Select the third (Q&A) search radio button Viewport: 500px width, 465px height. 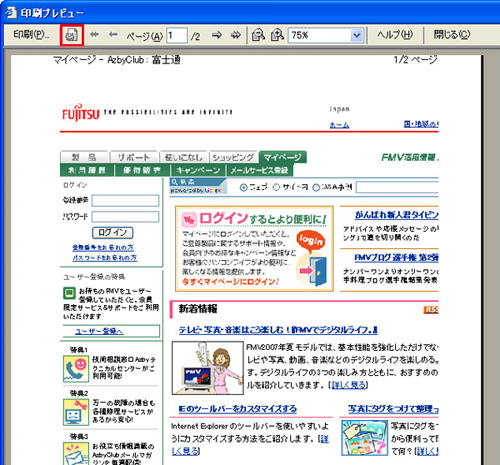pos(316,188)
